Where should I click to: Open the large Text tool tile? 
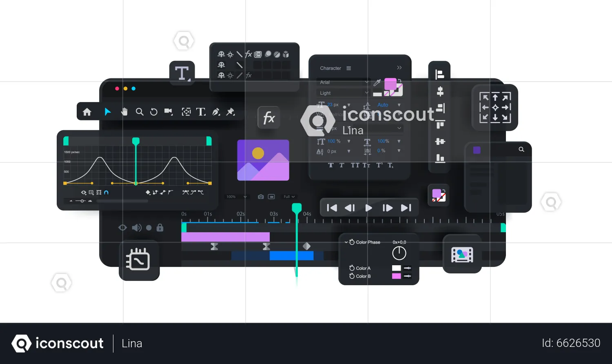click(182, 73)
